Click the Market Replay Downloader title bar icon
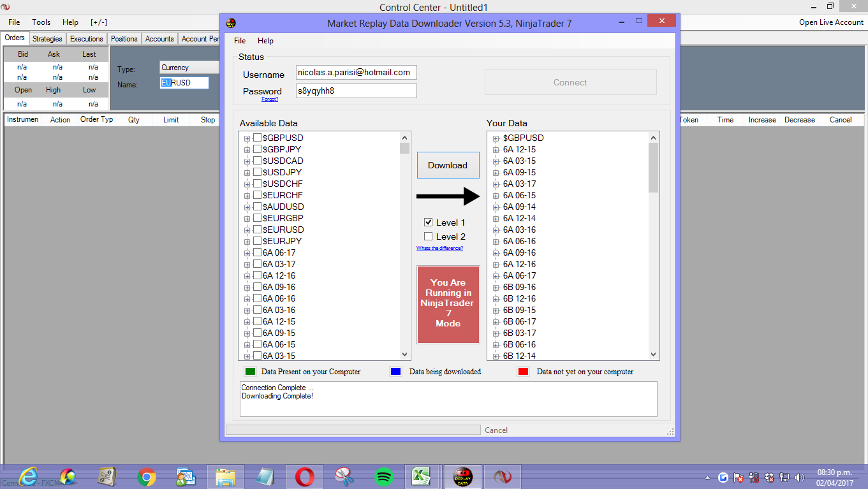This screenshot has height=489, width=868. [231, 23]
